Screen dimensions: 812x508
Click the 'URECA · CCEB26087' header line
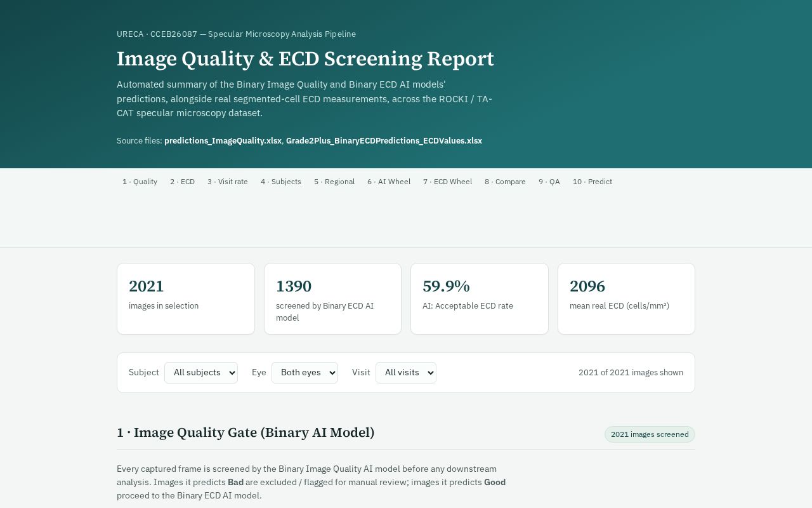pos(236,34)
